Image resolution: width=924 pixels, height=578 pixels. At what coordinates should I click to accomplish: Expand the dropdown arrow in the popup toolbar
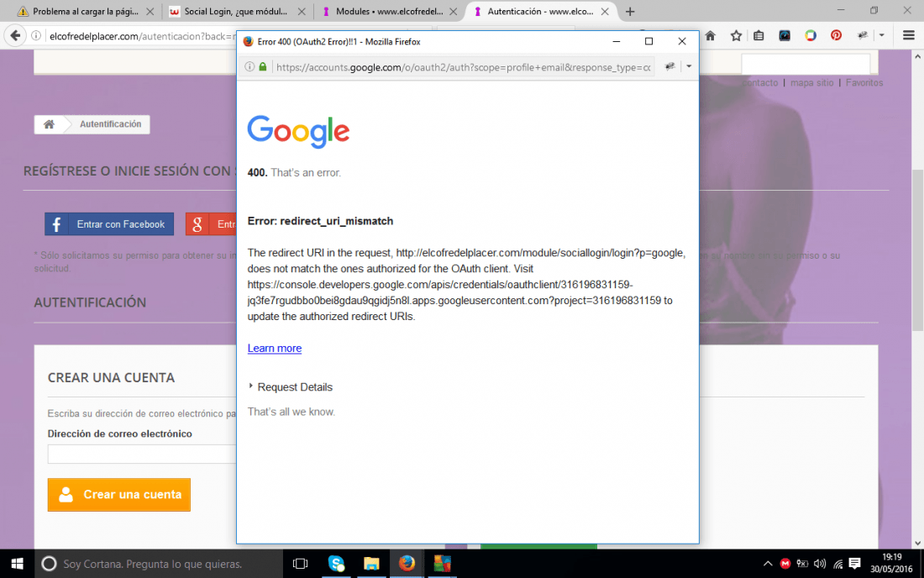689,66
